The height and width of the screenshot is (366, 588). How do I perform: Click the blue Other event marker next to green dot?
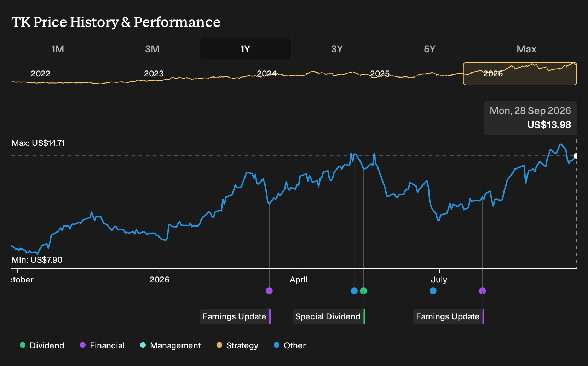pos(354,291)
